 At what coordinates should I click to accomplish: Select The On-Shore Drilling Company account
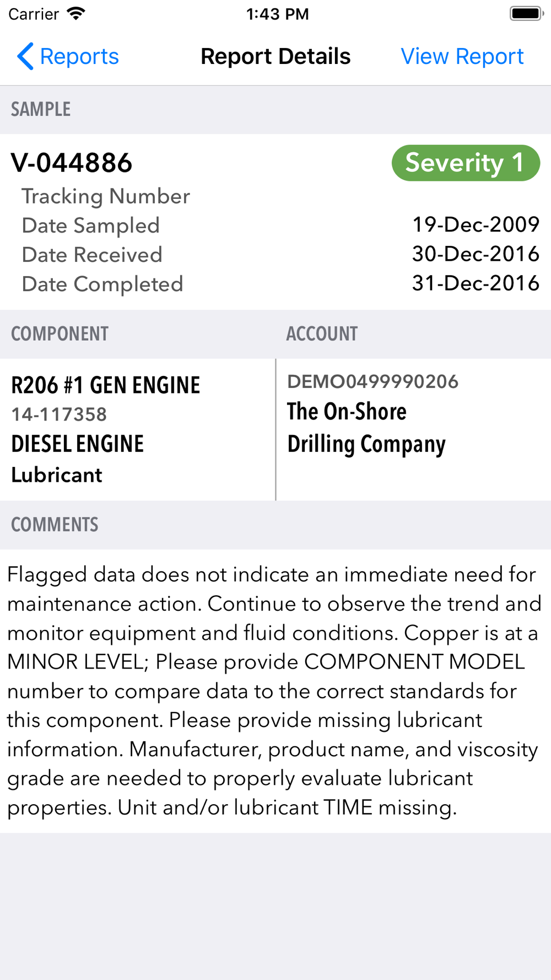tap(366, 428)
